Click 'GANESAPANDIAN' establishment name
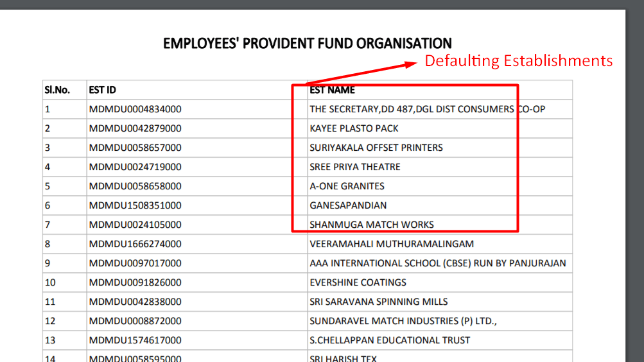The image size is (644, 362). [348, 205]
